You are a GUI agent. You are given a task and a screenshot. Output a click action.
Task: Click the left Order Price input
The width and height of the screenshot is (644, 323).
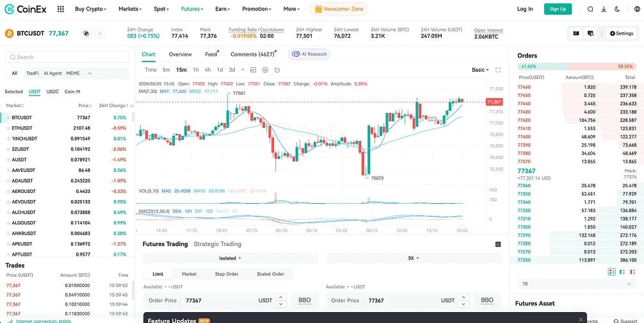coord(216,301)
